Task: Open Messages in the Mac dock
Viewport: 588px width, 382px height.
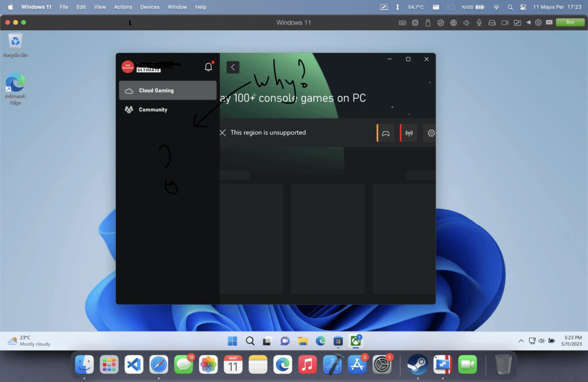Action: point(184,364)
